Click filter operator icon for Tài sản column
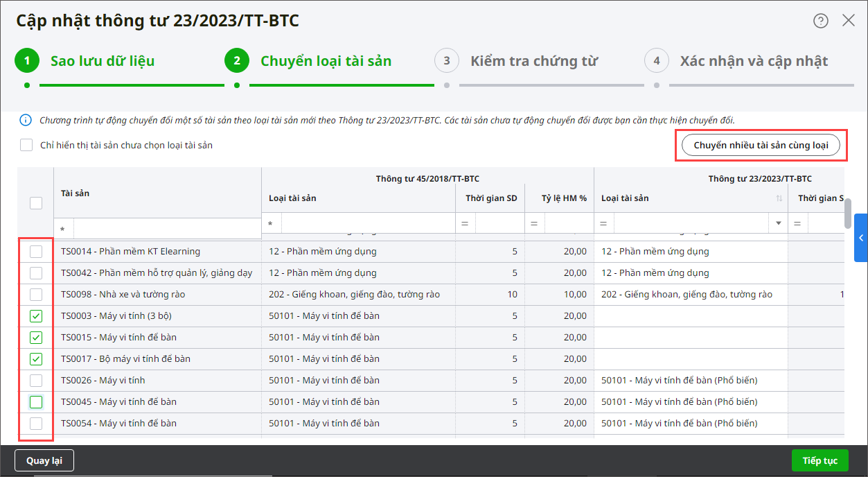 pyautogui.click(x=64, y=228)
